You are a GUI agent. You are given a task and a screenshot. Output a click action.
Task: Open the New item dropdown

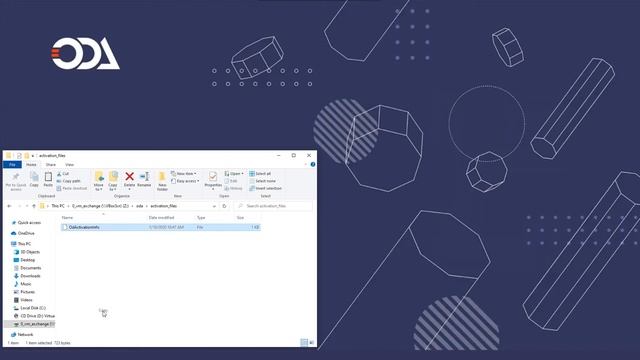[x=184, y=173]
